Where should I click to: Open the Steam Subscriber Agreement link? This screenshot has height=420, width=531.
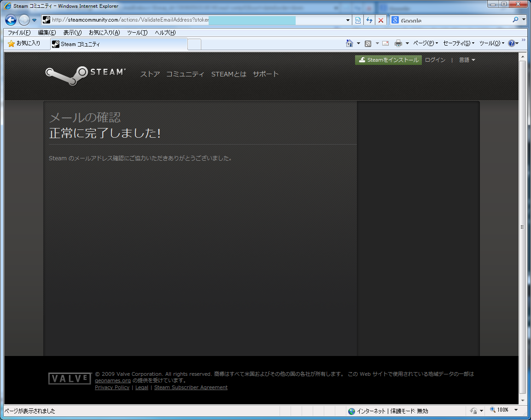tap(191, 387)
